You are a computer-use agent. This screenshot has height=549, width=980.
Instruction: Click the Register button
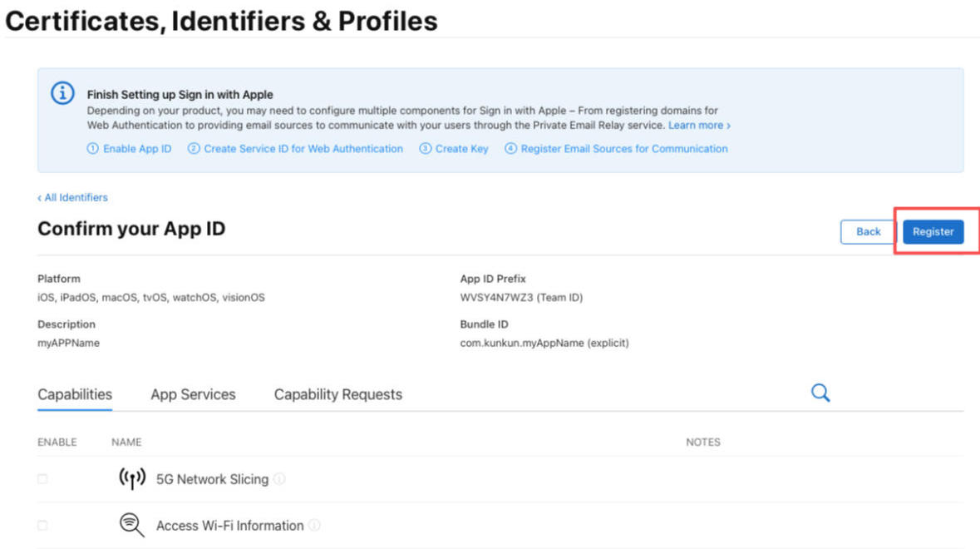tap(933, 231)
